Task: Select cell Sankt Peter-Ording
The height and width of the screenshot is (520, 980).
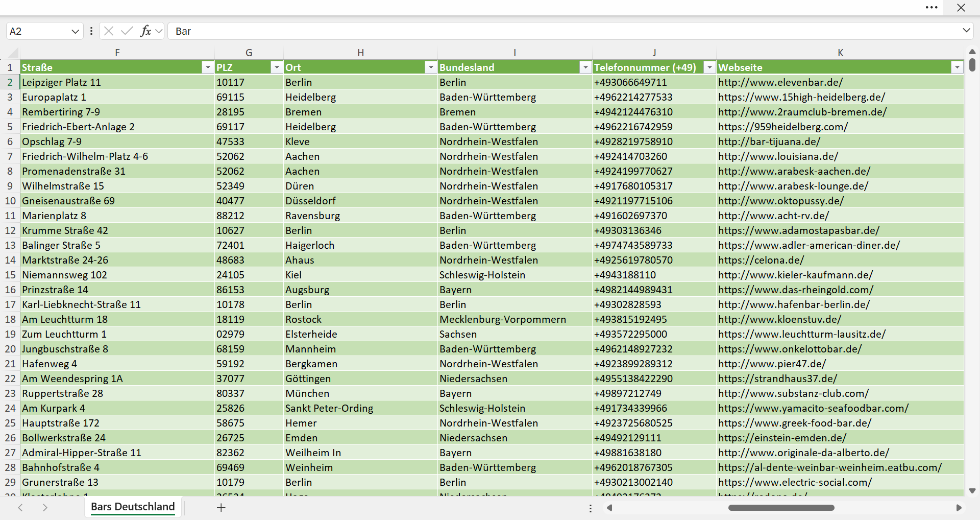Action: (x=360, y=408)
